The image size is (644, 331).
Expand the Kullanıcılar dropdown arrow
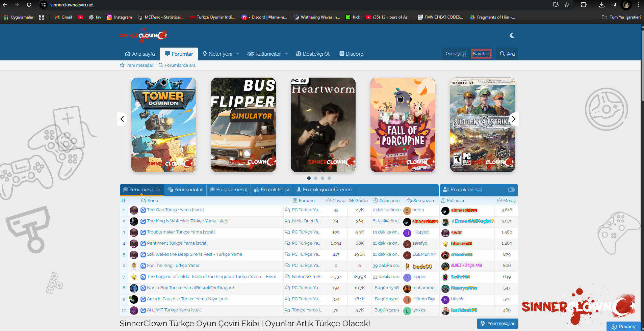[286, 54]
